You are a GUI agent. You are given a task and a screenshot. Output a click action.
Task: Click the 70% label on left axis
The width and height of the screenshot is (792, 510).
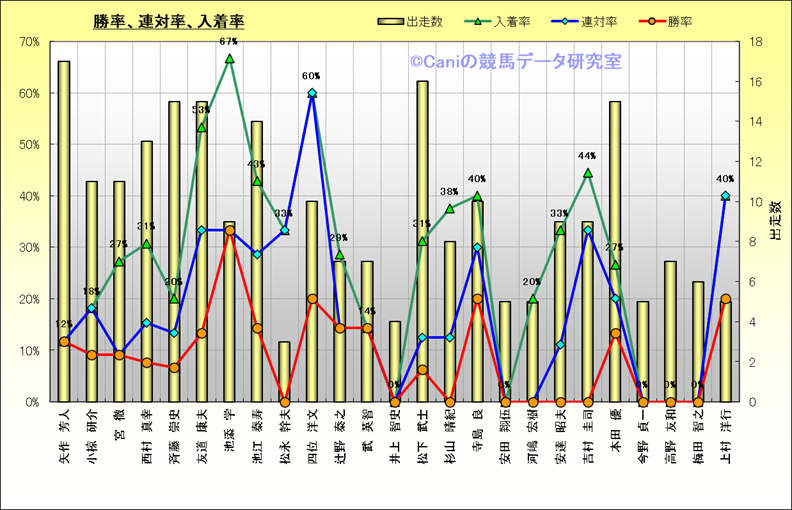pyautogui.click(x=28, y=42)
